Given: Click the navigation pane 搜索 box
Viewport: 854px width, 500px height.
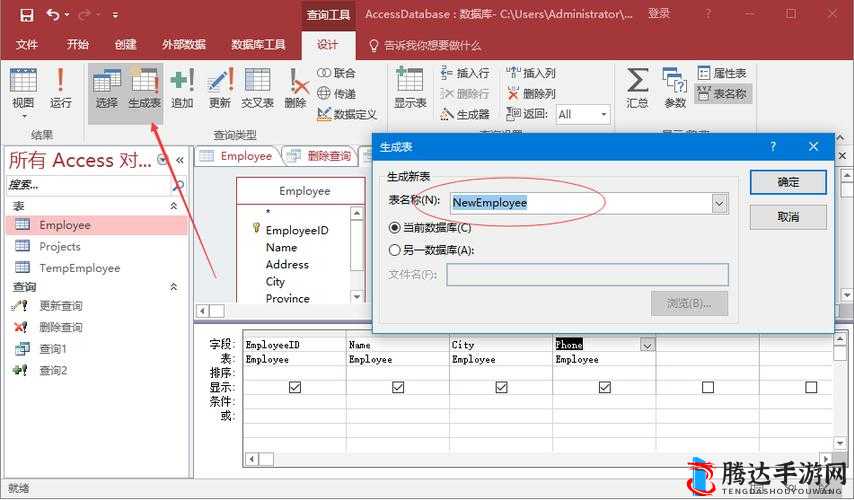Looking at the screenshot, I should 89,185.
